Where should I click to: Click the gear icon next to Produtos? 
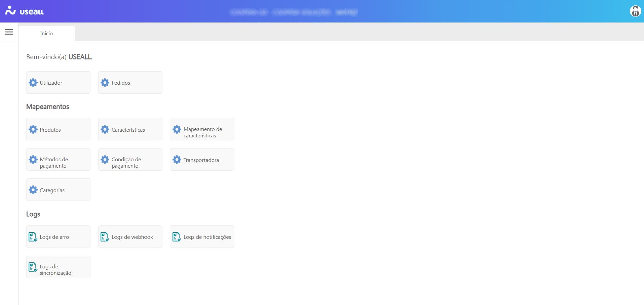point(33,129)
